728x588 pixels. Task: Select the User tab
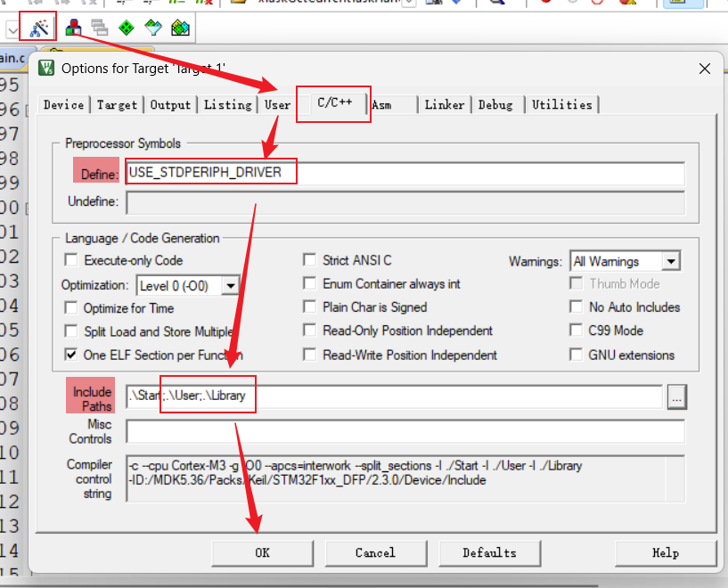pos(278,105)
